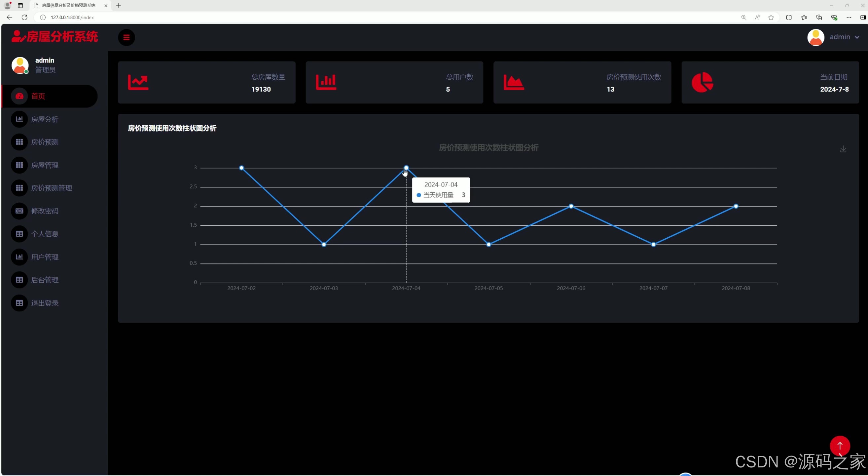Go to 房价预测 page
868x476 pixels.
pos(45,142)
